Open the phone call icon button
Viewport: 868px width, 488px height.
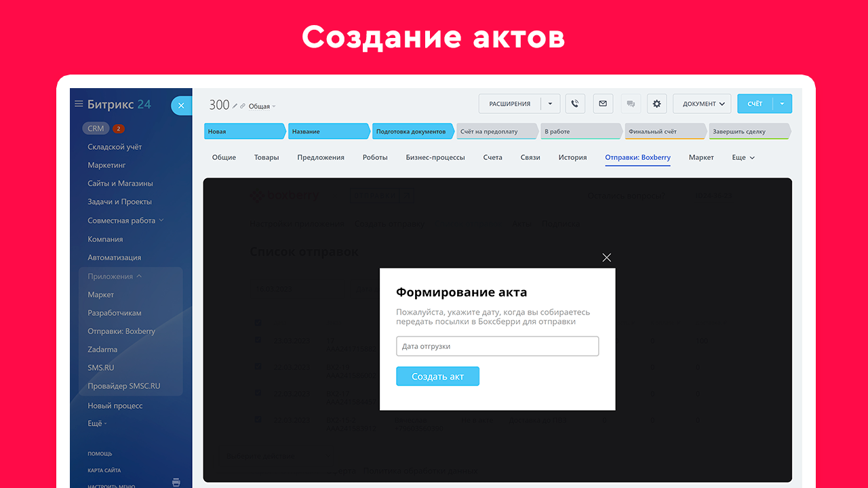click(575, 104)
